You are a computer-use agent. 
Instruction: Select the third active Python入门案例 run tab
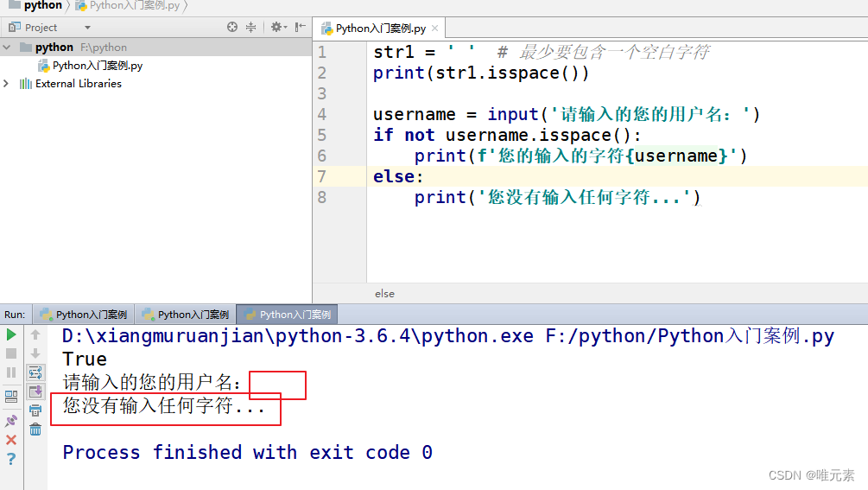288,315
